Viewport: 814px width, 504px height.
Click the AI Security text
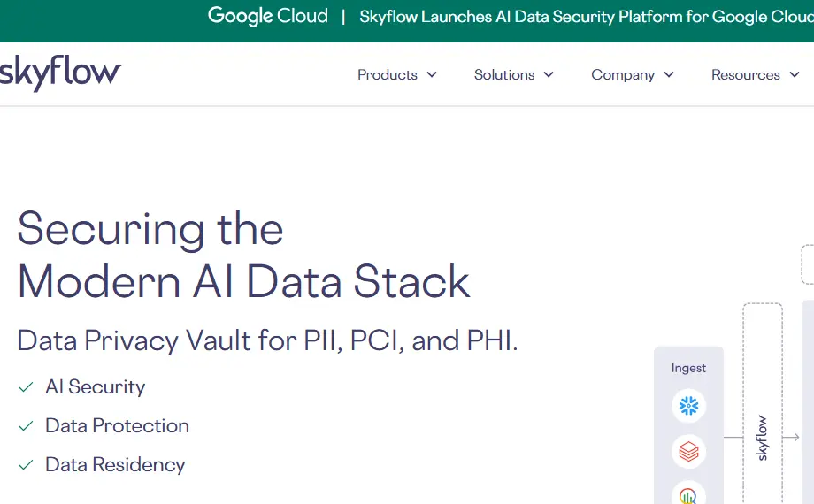96,387
